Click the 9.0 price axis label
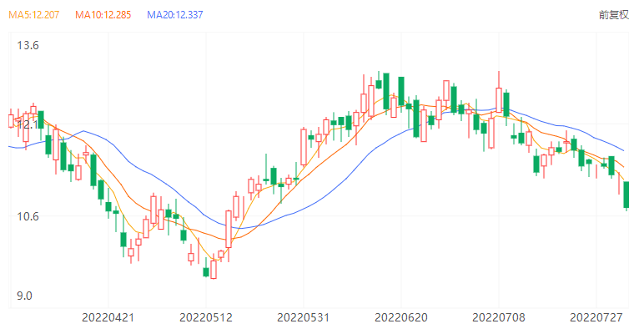The height and width of the screenshot is (334, 644). pos(25,296)
